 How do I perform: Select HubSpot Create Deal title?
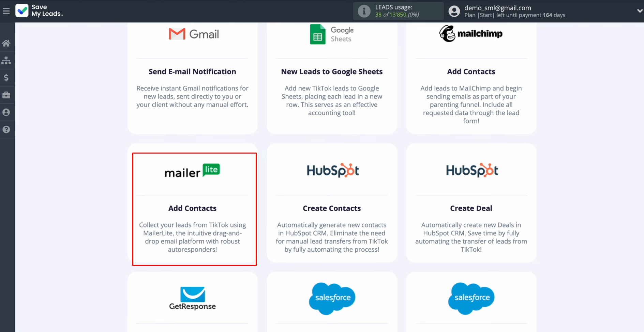coord(471,208)
